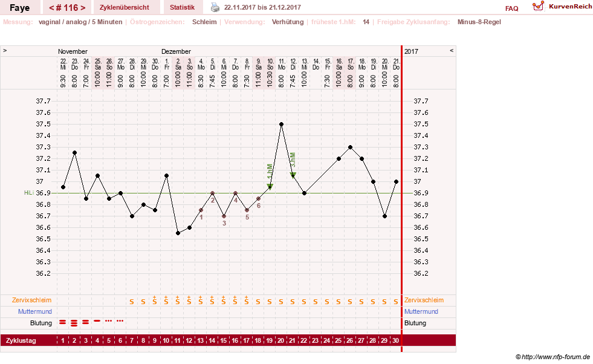The width and height of the screenshot is (593, 364).
Task: Open the KurvenReich homepage link
Action: coord(570,7)
